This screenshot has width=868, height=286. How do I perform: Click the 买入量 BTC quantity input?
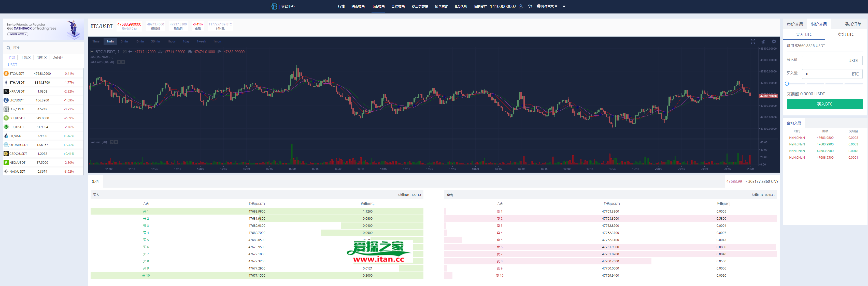832,74
